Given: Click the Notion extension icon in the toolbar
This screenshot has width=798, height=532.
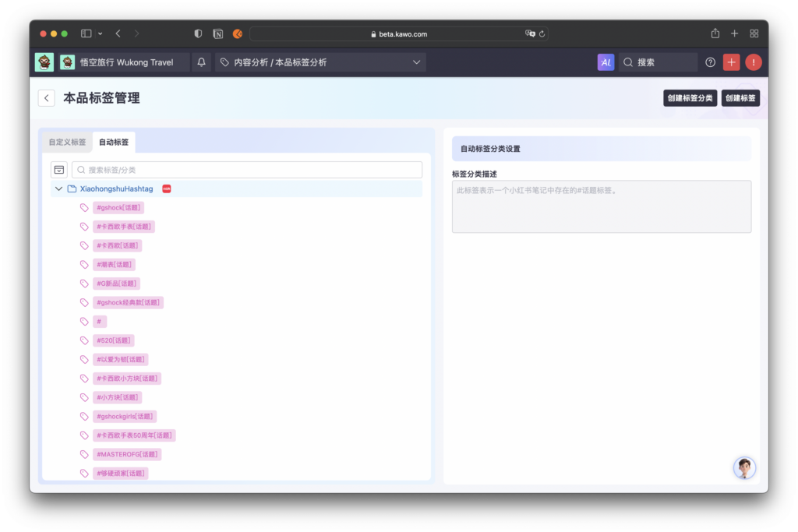Looking at the screenshot, I should [x=218, y=34].
